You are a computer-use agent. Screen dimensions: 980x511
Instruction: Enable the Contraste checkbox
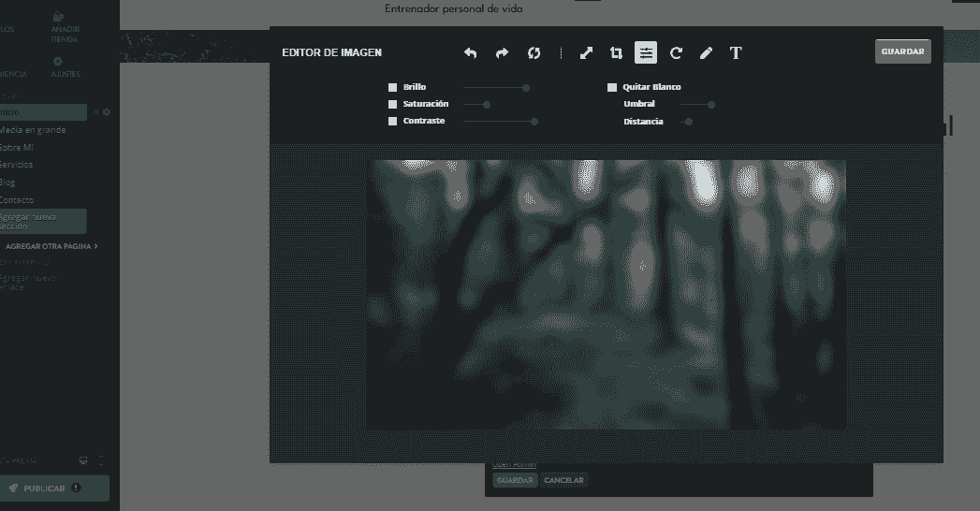point(392,121)
